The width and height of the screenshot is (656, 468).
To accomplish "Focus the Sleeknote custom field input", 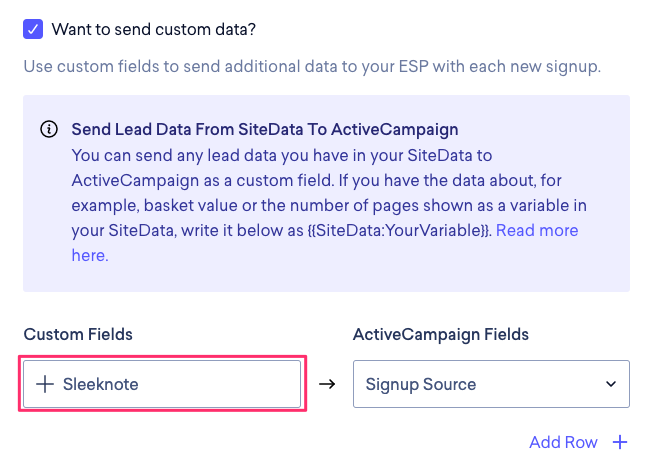I will 170,384.
